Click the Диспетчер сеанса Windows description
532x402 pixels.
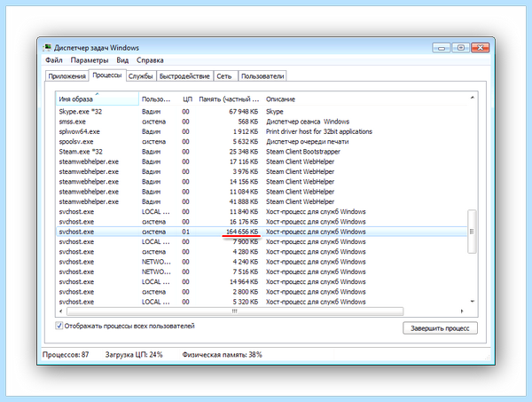coord(308,122)
